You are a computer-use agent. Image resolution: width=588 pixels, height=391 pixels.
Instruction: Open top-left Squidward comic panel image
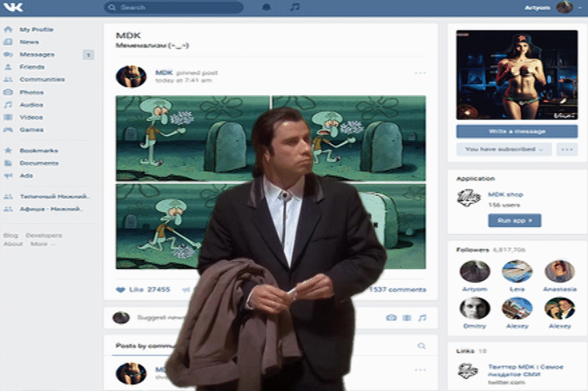[x=192, y=138]
